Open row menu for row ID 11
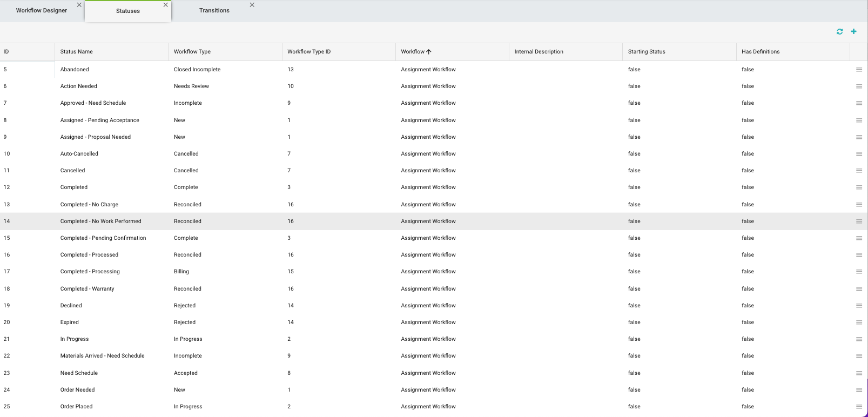Image resolution: width=868 pixels, height=417 pixels. [x=859, y=171]
